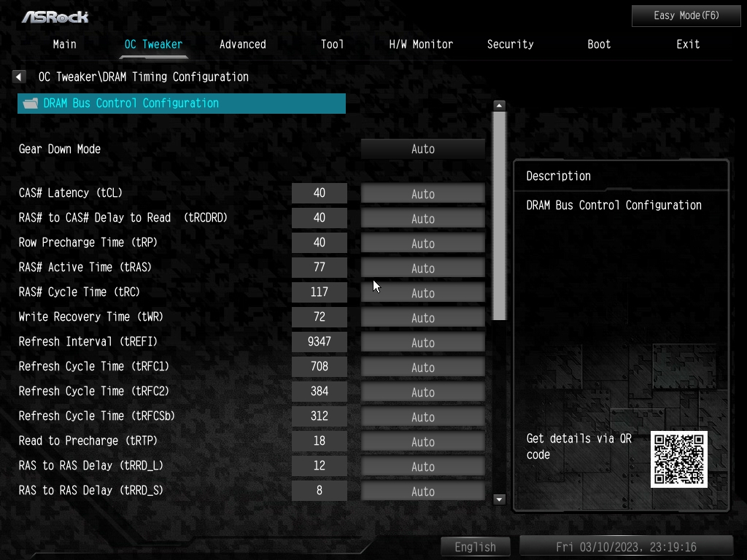Open the tRRD_S Auto setting

[x=423, y=491]
